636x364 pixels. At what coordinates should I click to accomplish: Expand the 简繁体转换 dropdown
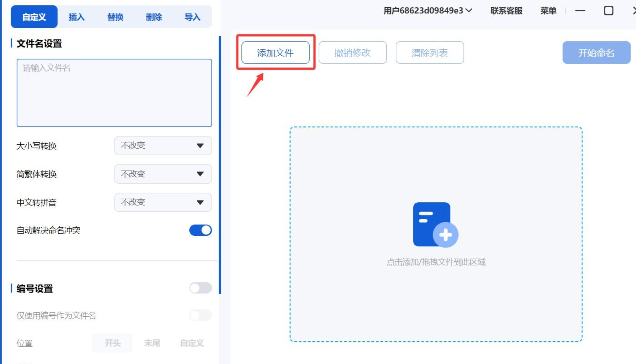(163, 174)
